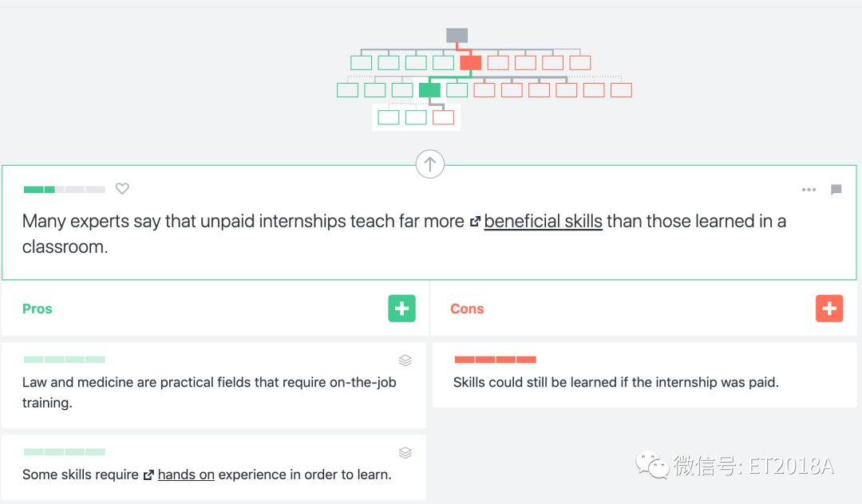Select the red outlined node in bottom tree row

443,117
